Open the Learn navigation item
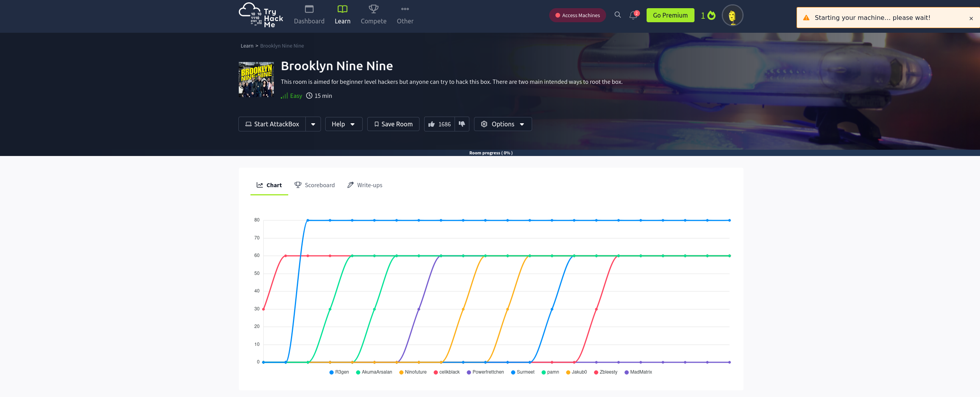 click(x=342, y=15)
